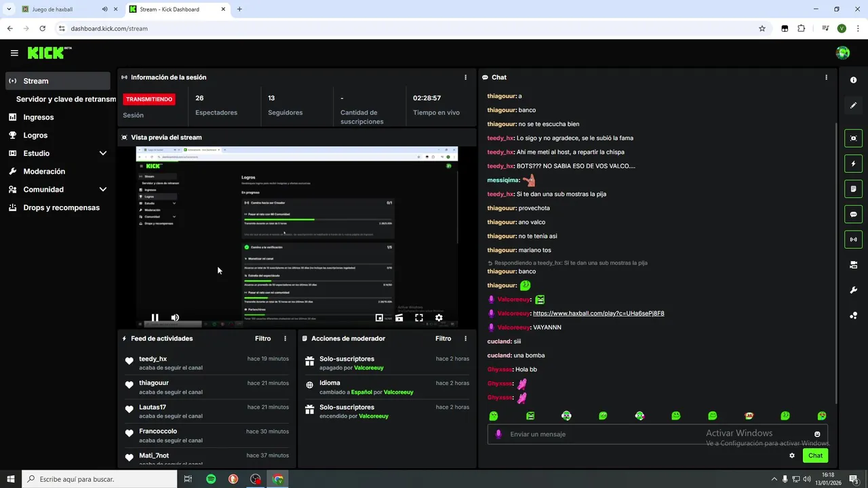Select Stream in the sidebar
This screenshot has width=868, height=488.
tap(58, 81)
